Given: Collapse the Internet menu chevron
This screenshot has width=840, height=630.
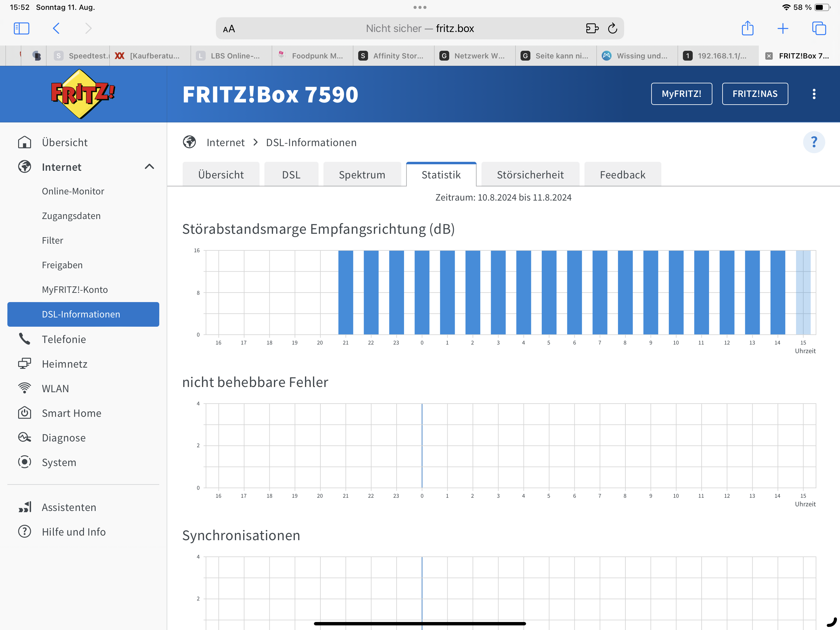Looking at the screenshot, I should pos(149,167).
